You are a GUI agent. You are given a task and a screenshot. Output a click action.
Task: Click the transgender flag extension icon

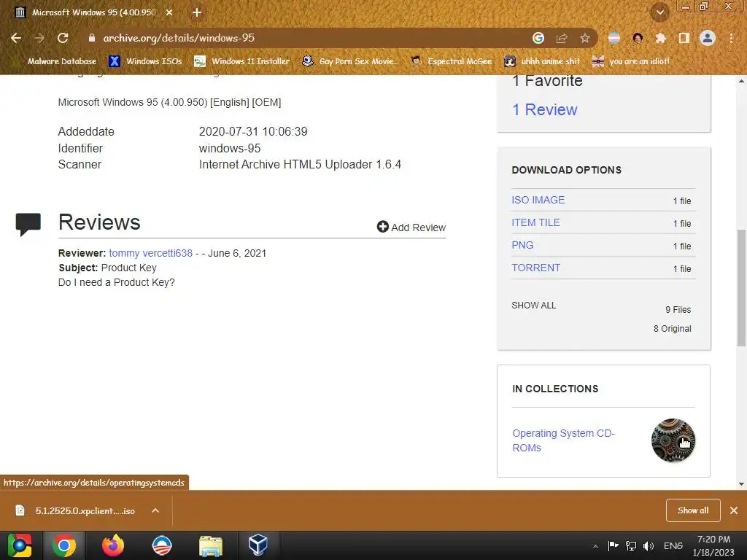[614, 38]
